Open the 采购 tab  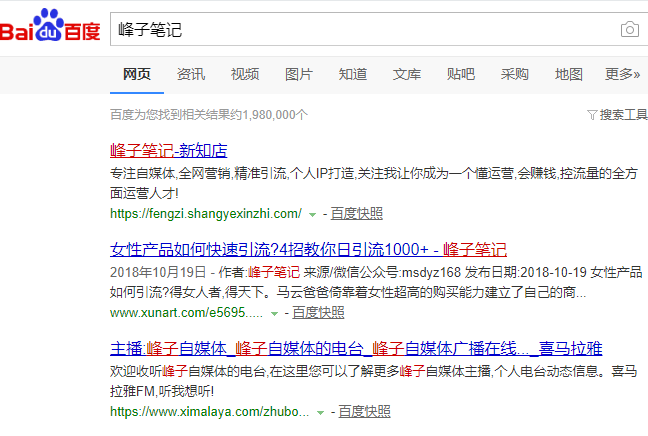[515, 74]
